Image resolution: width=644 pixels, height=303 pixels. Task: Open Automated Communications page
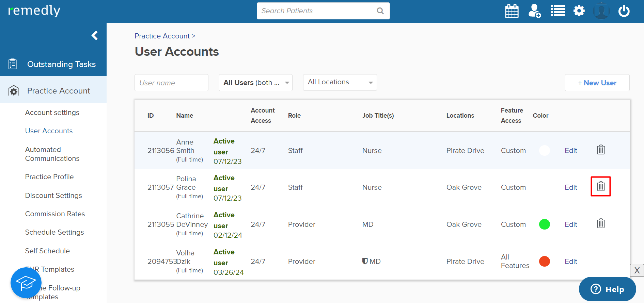pos(52,154)
